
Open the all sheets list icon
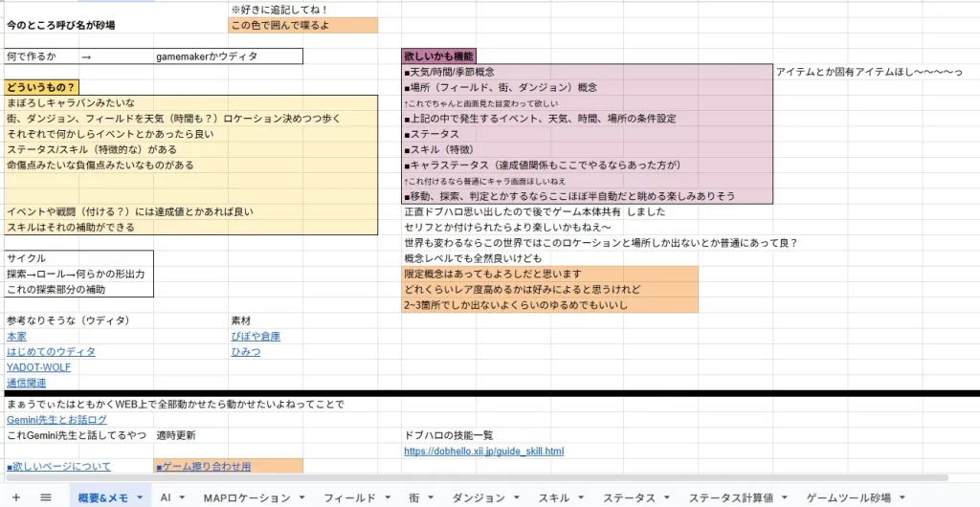45,497
